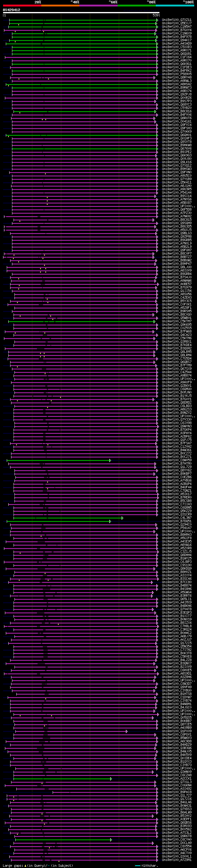This screenshot has height=868, width=197.
Task: Select the UniRef100_A5IK17 entry
Action: click(177, 494)
